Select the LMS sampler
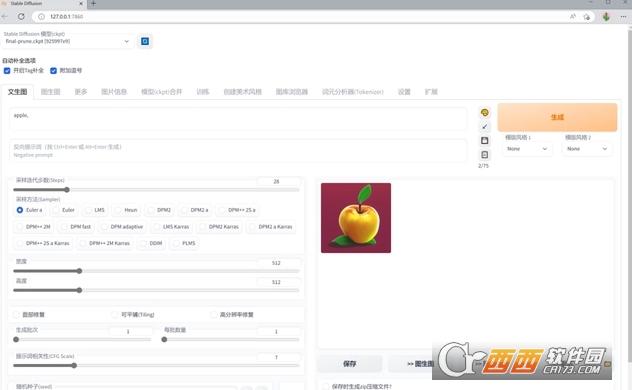Image resolution: width=632 pixels, height=390 pixels. [x=89, y=210]
